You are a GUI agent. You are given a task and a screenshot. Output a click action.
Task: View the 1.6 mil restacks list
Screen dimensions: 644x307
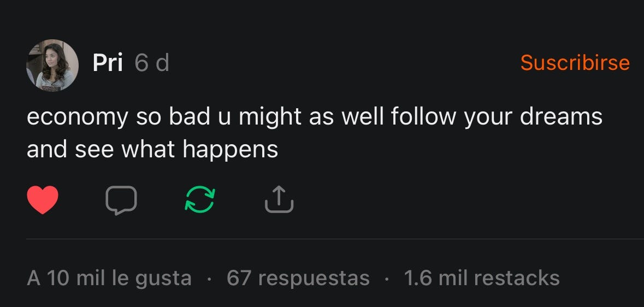click(x=482, y=278)
